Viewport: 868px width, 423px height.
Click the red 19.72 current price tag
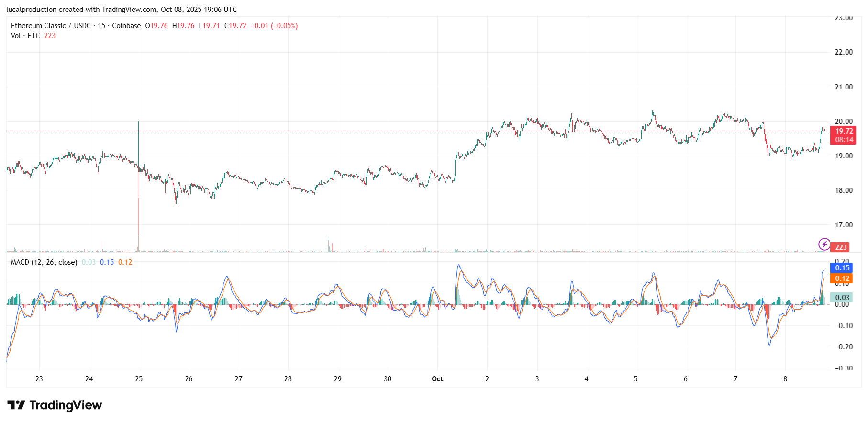pyautogui.click(x=844, y=131)
